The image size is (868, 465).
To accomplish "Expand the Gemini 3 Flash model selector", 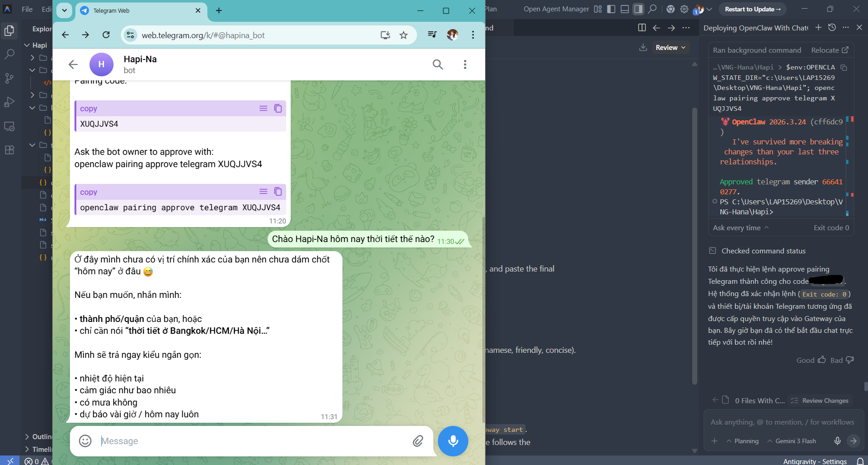I will coord(792,441).
